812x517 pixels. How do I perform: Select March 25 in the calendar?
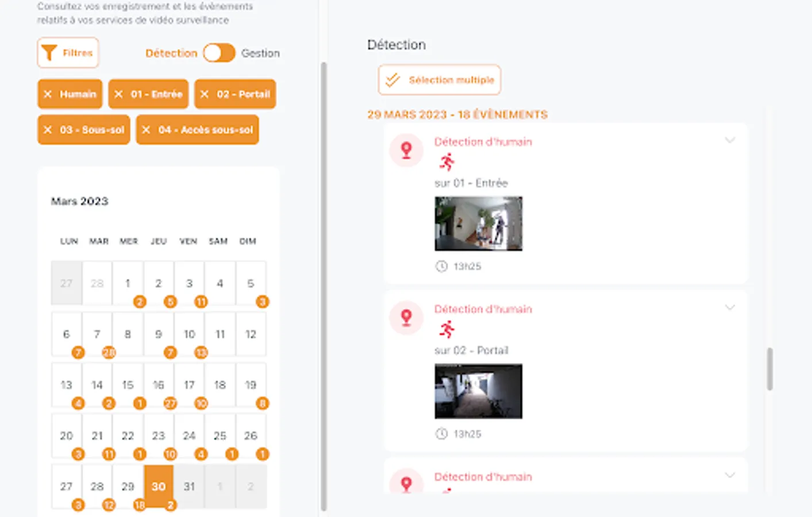click(x=220, y=436)
